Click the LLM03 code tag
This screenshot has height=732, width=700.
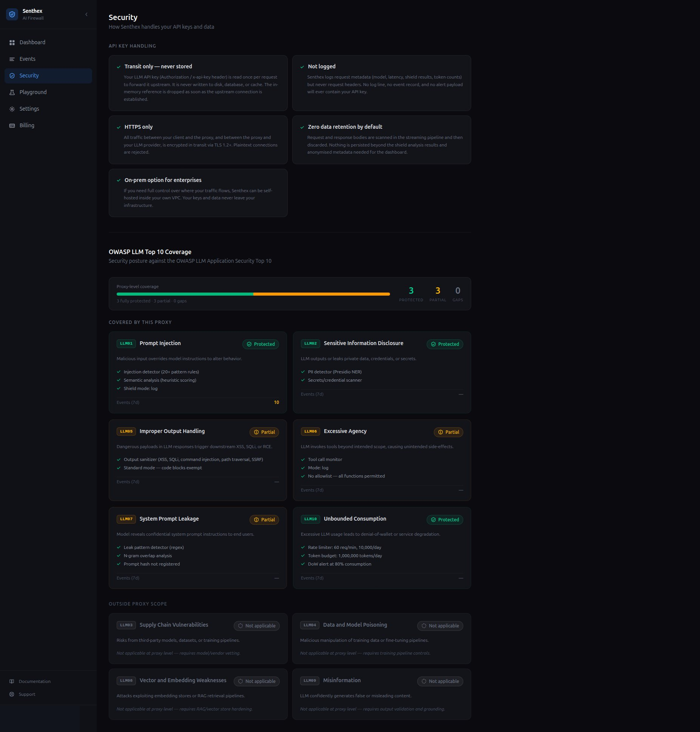(x=126, y=625)
